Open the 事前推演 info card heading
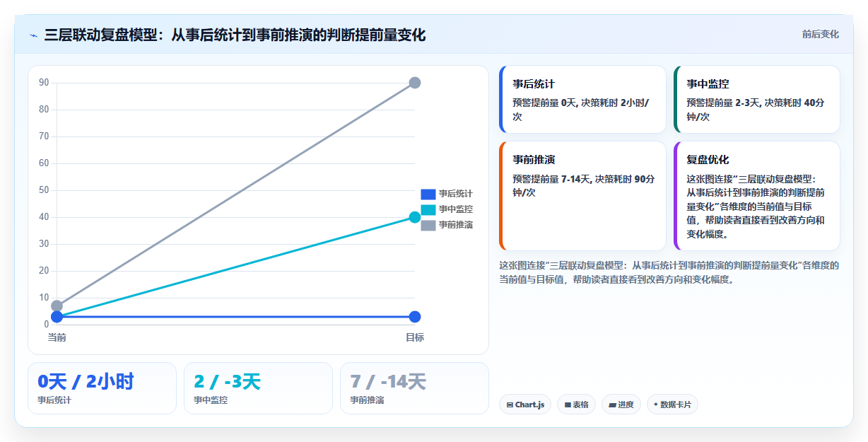 tap(534, 160)
